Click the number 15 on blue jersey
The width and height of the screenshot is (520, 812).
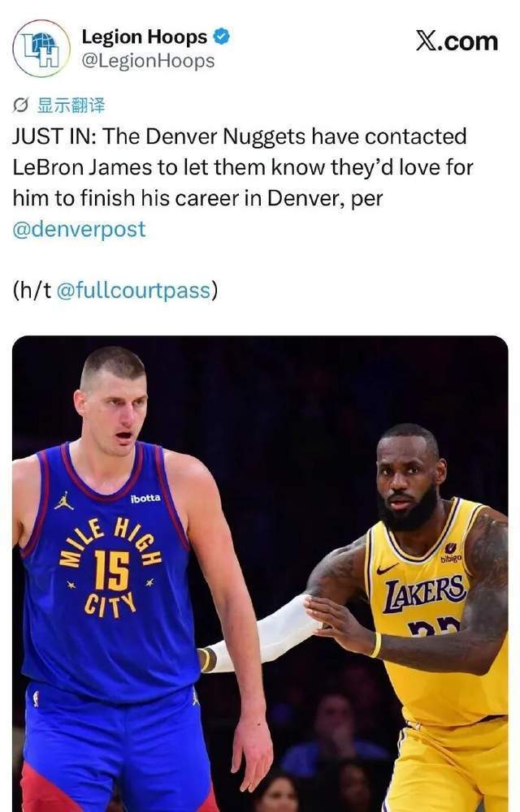(111, 571)
